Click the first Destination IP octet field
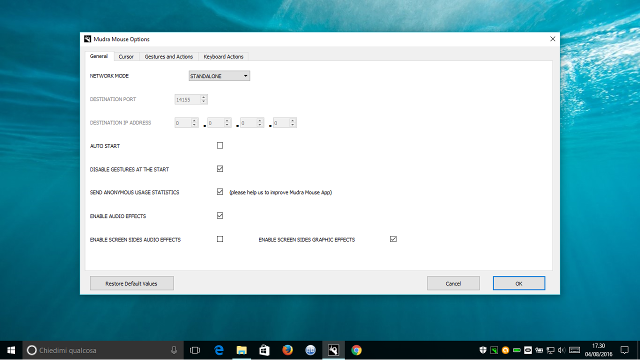Viewport: 640px width, 360px height. 183,122
